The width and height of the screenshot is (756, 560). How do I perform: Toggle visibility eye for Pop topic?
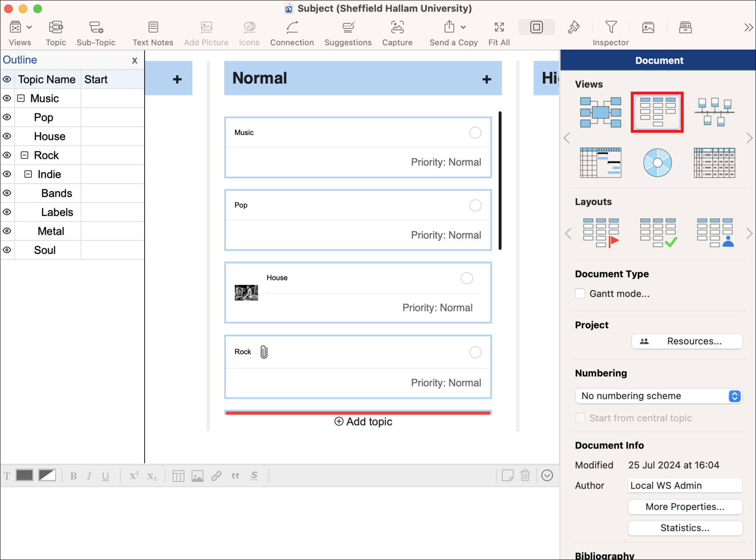tap(7, 117)
